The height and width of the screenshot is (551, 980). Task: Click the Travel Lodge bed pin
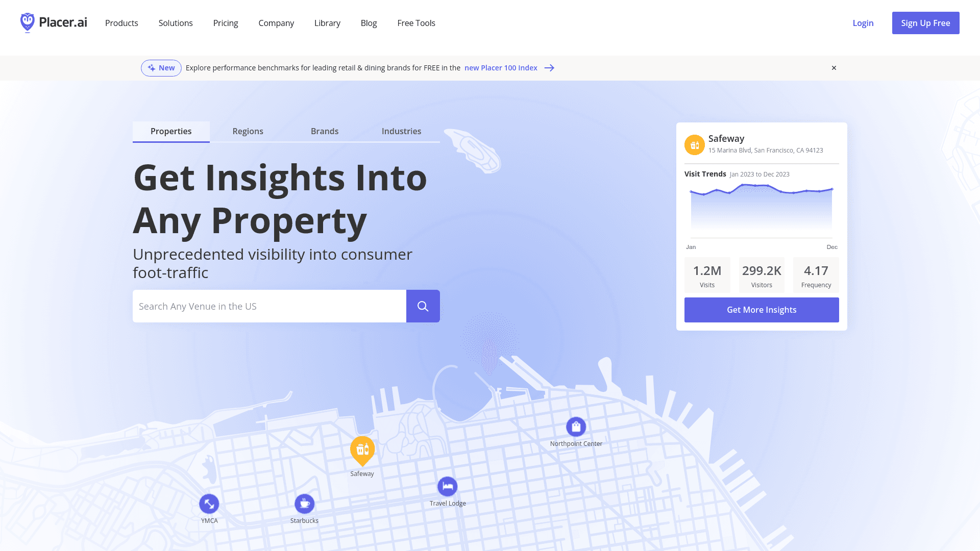[448, 486]
